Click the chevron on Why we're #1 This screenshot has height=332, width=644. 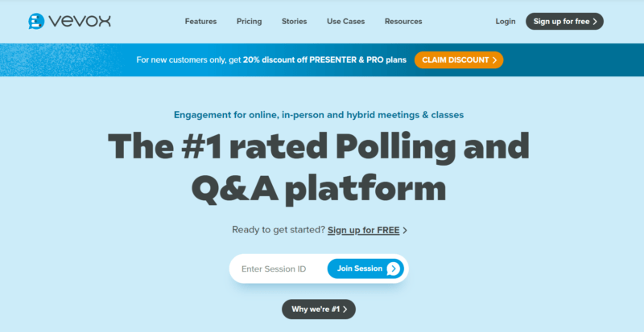pyautogui.click(x=345, y=309)
